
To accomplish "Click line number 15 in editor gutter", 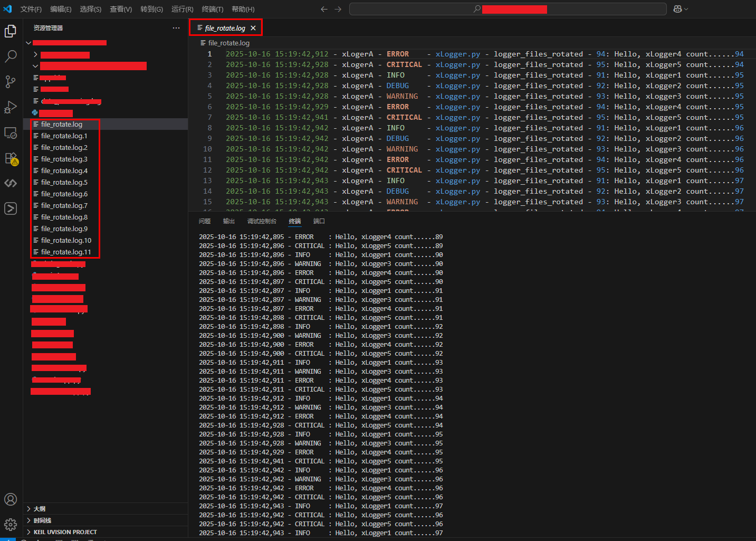I will 207,202.
